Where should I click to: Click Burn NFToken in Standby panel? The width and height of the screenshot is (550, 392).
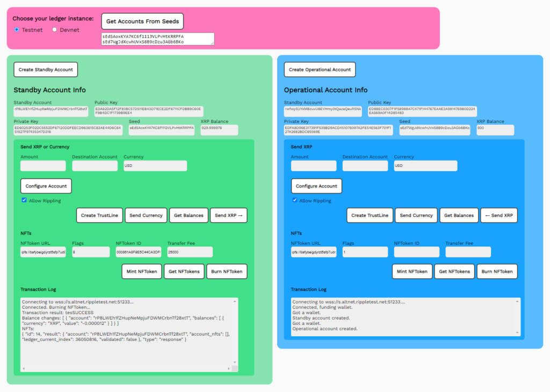click(227, 271)
